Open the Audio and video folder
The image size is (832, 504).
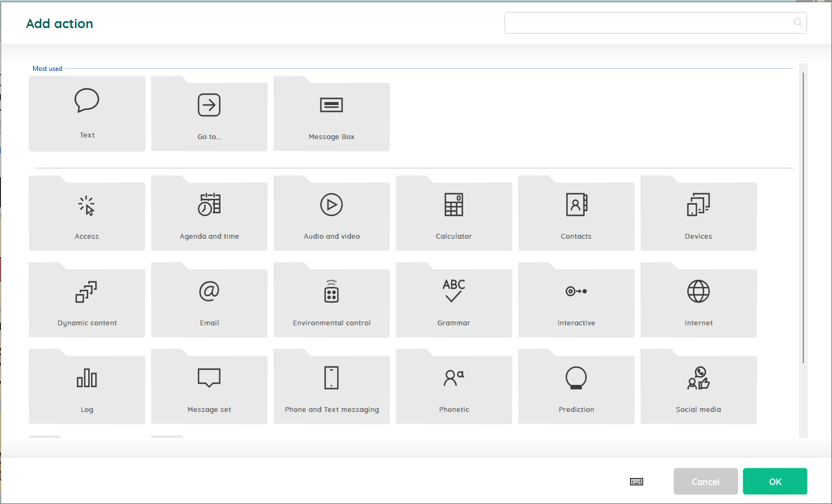[332, 213]
